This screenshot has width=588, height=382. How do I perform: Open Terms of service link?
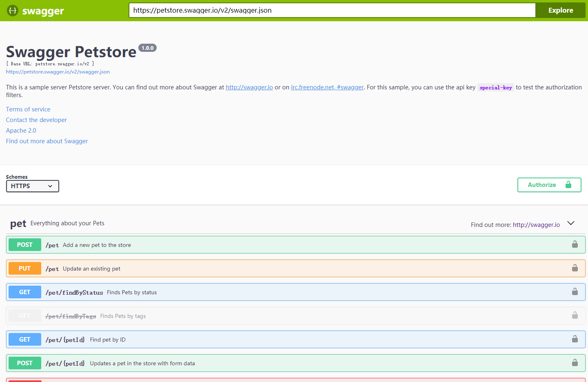tap(28, 109)
